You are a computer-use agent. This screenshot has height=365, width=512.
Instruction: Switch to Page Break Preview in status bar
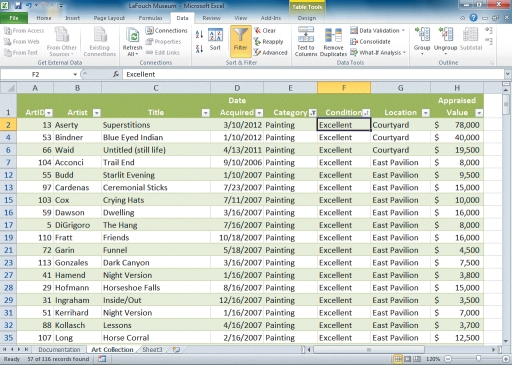coord(417,359)
